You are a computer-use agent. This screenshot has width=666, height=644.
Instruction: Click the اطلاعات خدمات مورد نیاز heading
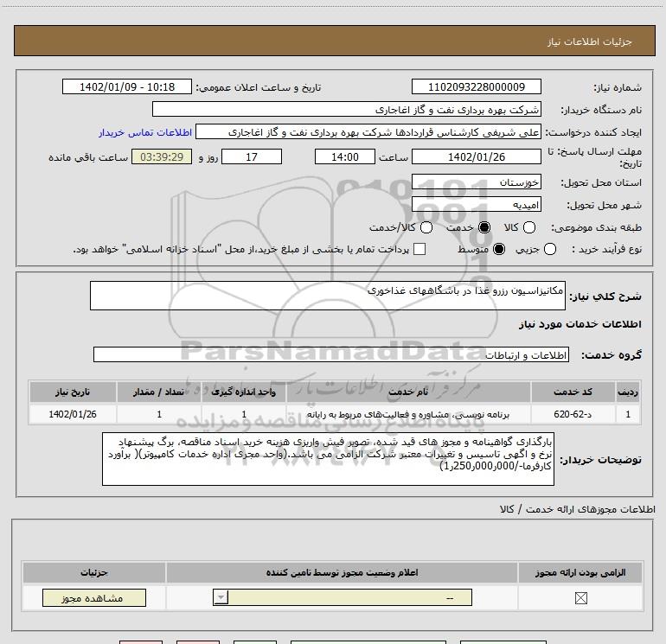coord(580,324)
